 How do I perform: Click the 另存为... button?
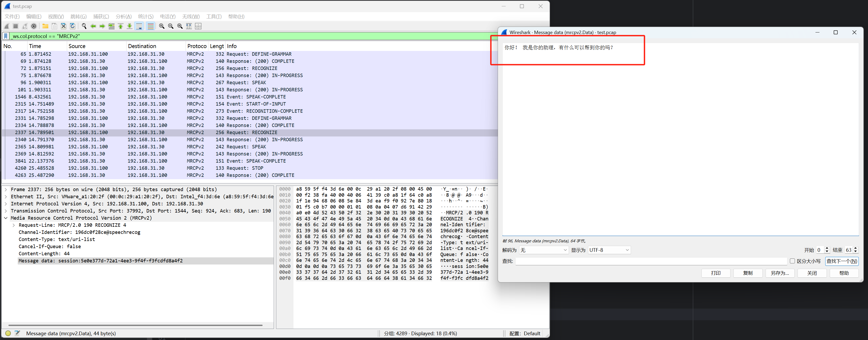pyautogui.click(x=780, y=273)
